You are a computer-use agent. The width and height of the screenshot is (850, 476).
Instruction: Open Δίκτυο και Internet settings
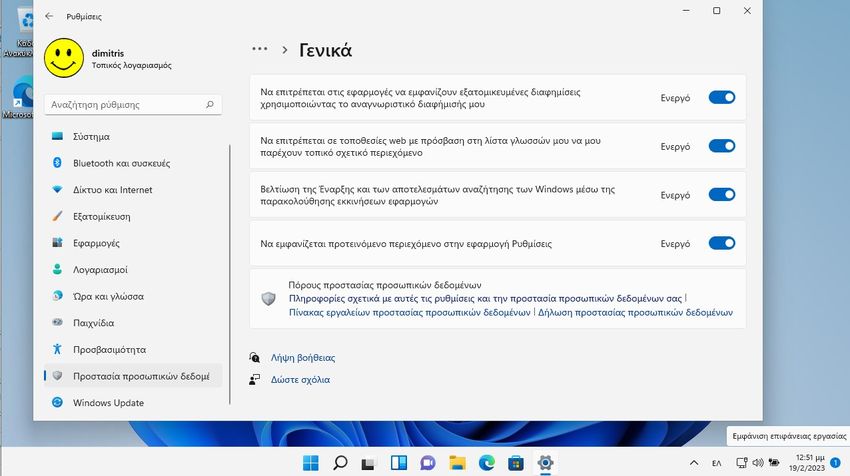(133, 189)
